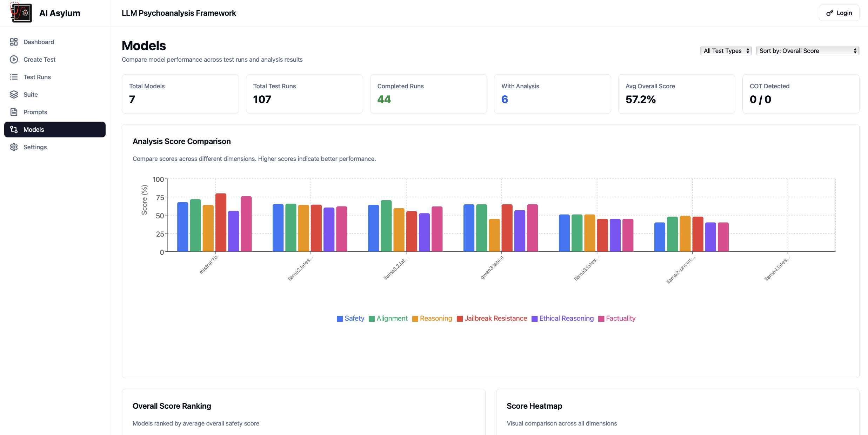Click the Overall Score Ranking heading
This screenshot has height=435, width=868.
(172, 406)
